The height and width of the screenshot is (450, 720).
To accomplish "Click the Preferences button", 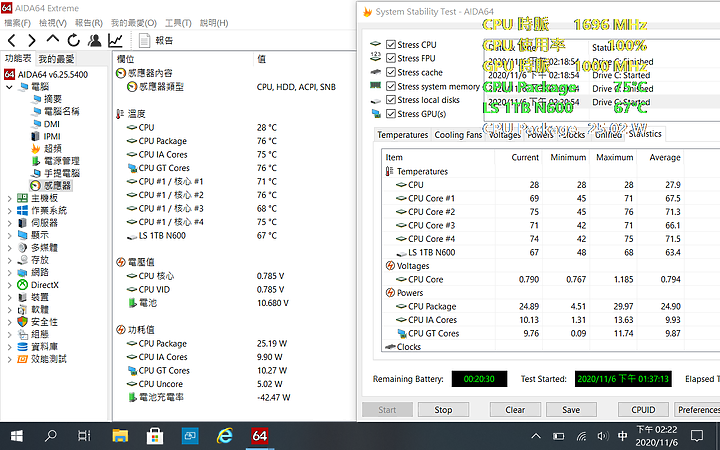I will (697, 410).
